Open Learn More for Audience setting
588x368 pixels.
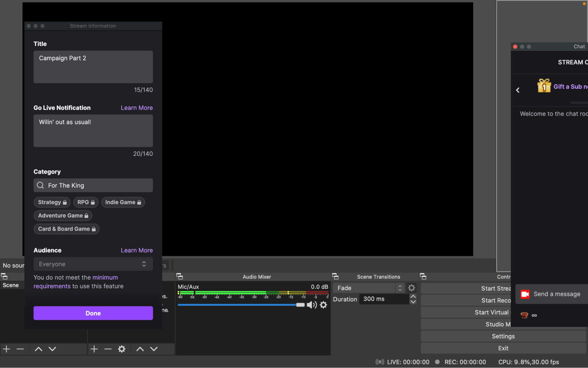click(x=137, y=250)
